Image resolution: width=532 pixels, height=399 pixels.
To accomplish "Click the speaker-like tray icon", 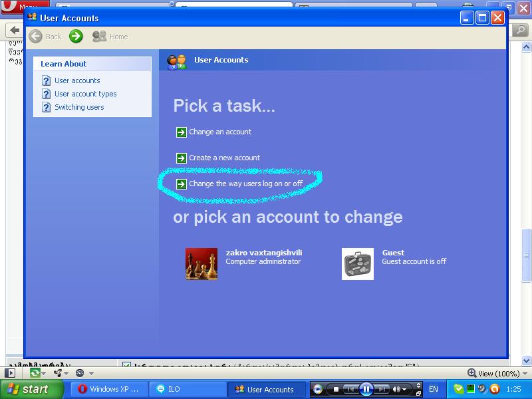I will click(482, 389).
